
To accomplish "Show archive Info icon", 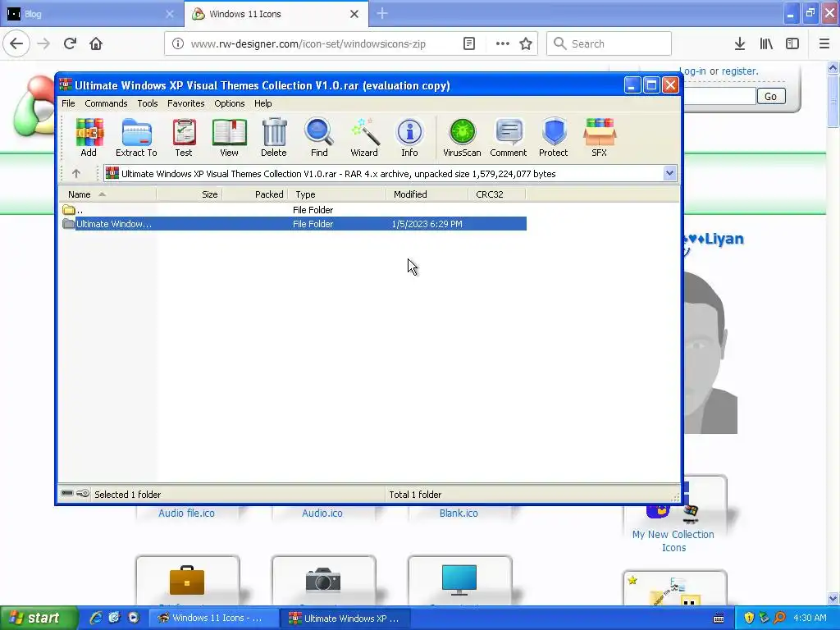I will [x=409, y=137].
